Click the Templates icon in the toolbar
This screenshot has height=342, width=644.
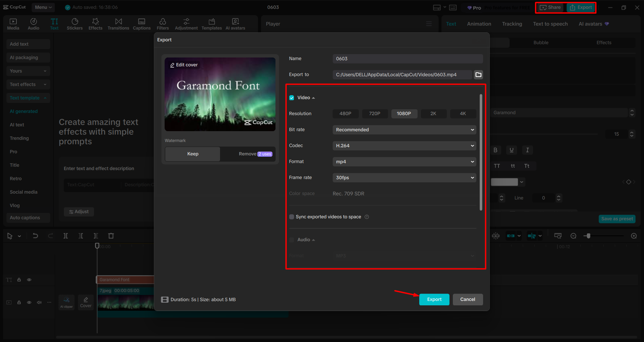[x=211, y=24]
